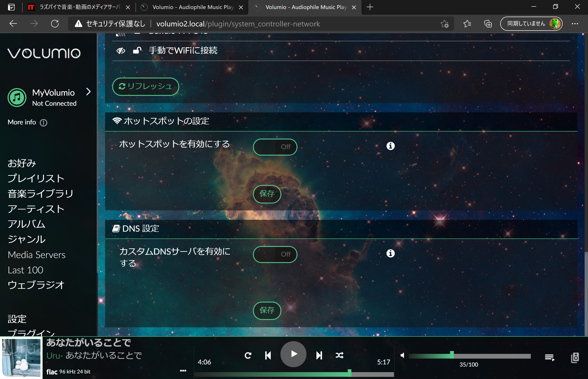Turn on ホットスポットを有効にする switch
The height and width of the screenshot is (379, 588).
[275, 147]
